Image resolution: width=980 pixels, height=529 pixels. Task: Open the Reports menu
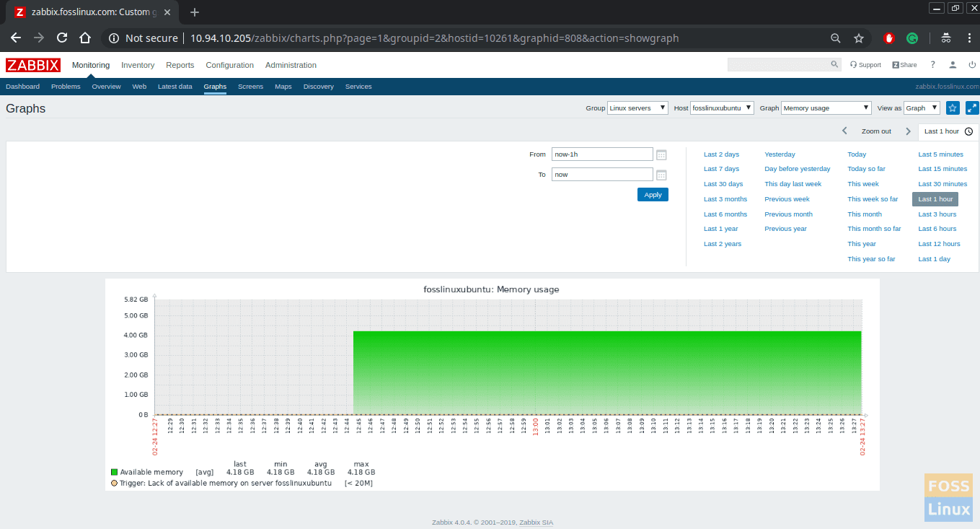180,65
